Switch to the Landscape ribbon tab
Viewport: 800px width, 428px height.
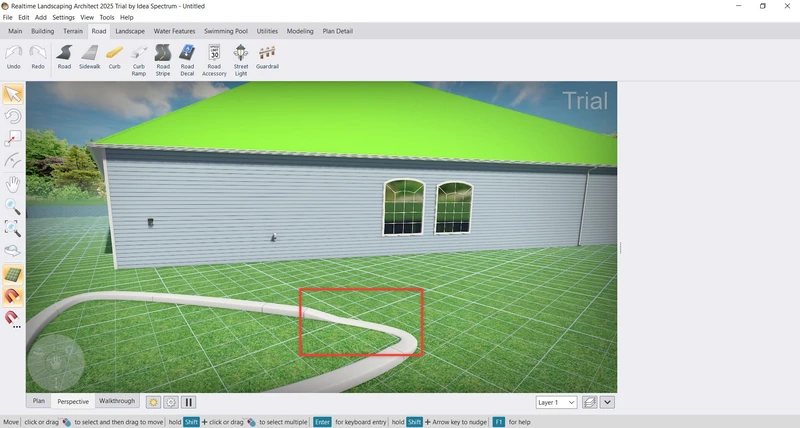[x=129, y=31]
